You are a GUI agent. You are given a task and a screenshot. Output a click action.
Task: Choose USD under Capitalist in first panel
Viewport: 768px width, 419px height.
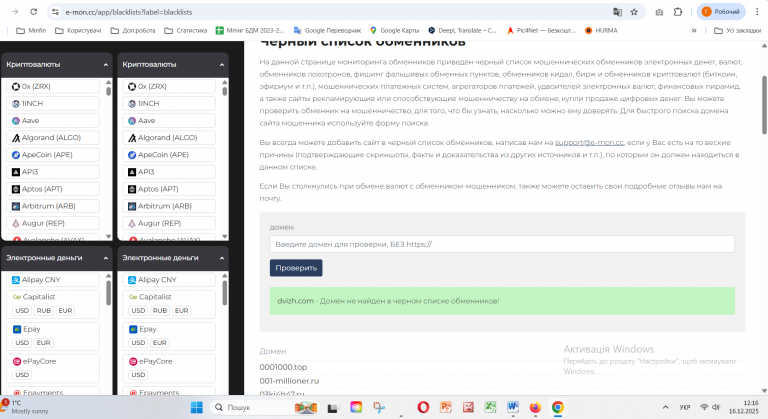(x=22, y=311)
